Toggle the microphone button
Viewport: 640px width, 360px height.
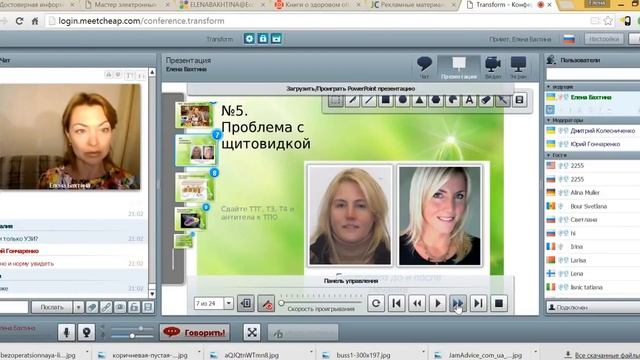point(66,332)
